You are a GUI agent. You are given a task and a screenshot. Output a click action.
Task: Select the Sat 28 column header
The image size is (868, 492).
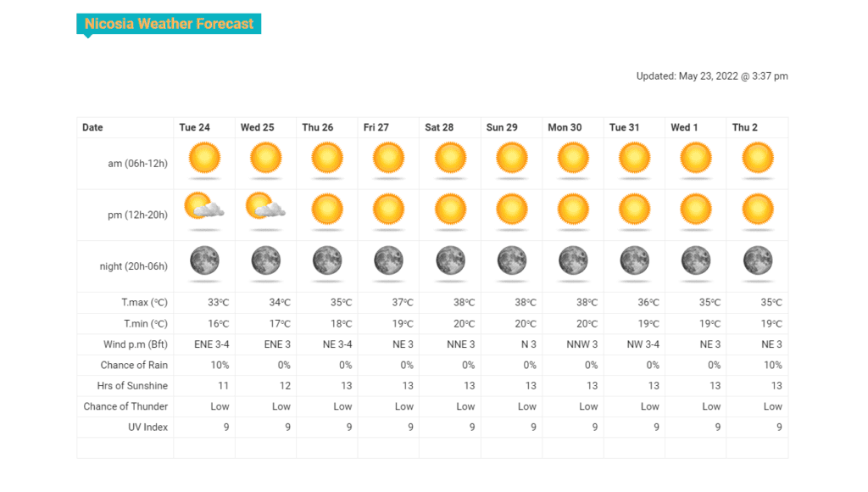(439, 127)
